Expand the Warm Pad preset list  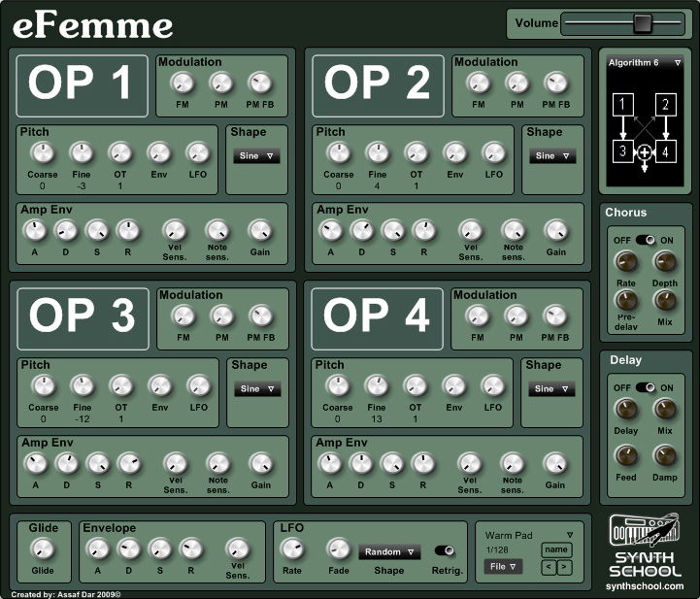pyautogui.click(x=570, y=534)
